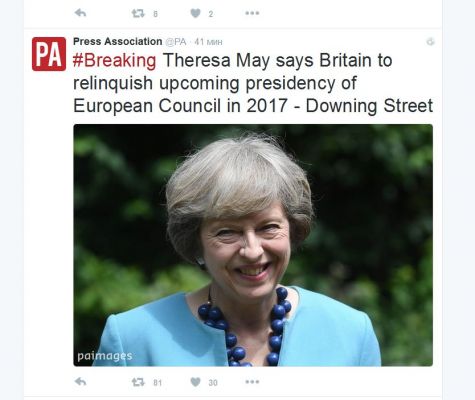Expand three-dot menu on the upper tweet
The height and width of the screenshot is (400, 475).
[x=252, y=13]
